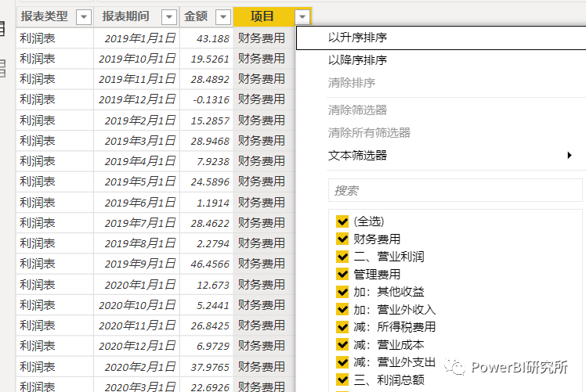Click the date cell 2019年10月1日
586x392 pixels.
137,59
